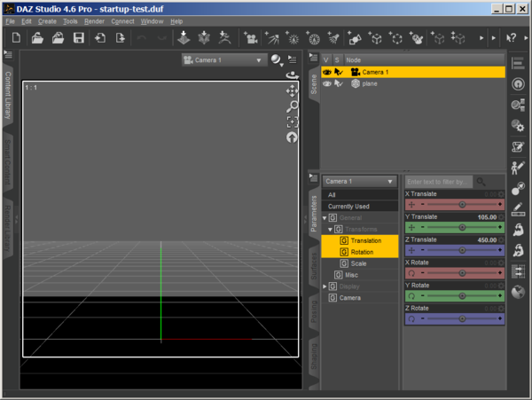Viewport: 532px width, 400px height.
Task: Click the viewport Orbit camera icon
Action: point(292,75)
